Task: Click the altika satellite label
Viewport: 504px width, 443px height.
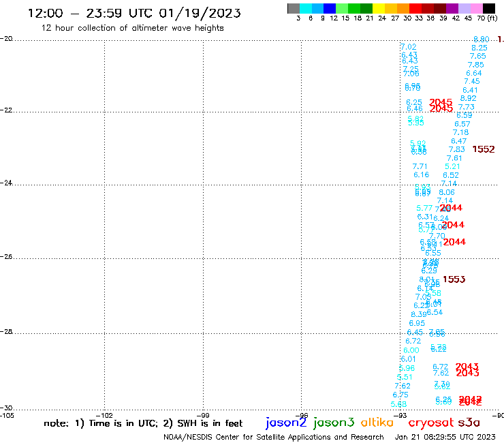Action: pos(377,422)
